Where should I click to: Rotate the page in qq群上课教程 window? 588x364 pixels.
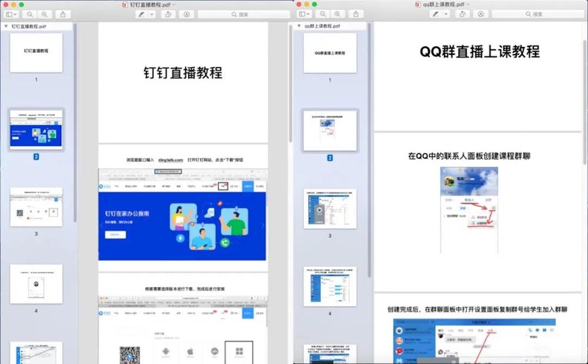(x=462, y=14)
